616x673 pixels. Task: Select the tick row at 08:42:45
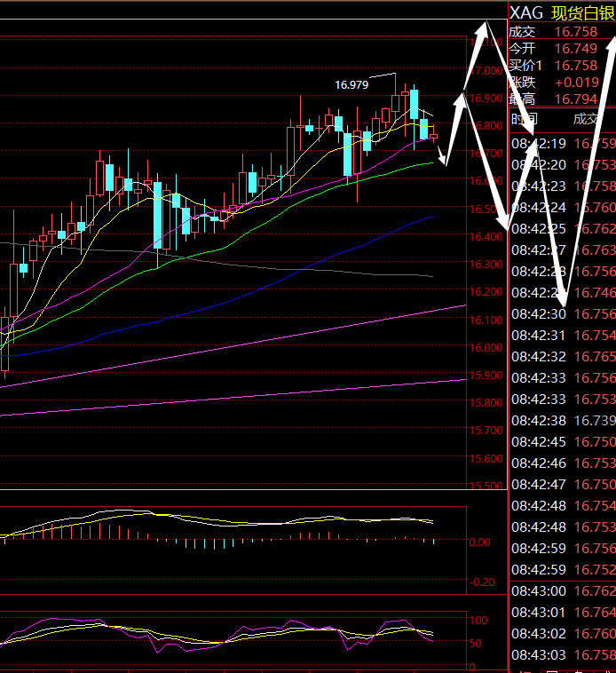coord(563,441)
